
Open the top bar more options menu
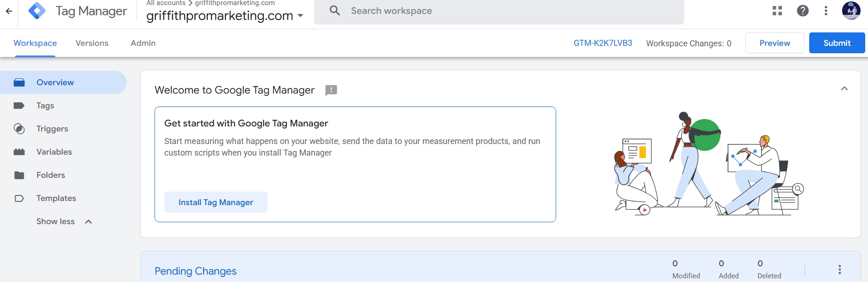tap(826, 11)
